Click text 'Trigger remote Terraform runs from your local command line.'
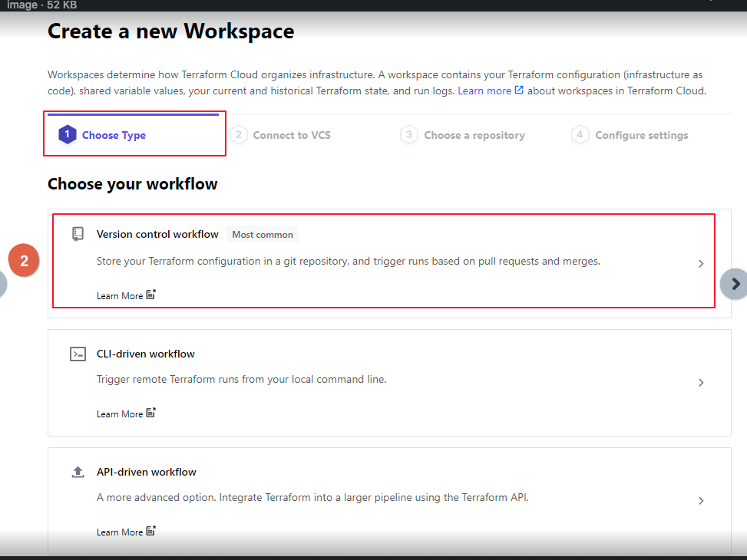 (x=242, y=379)
